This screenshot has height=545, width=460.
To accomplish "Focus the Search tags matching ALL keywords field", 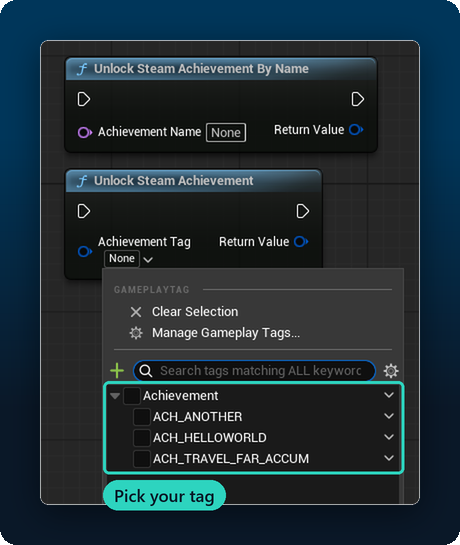I will tap(255, 371).
